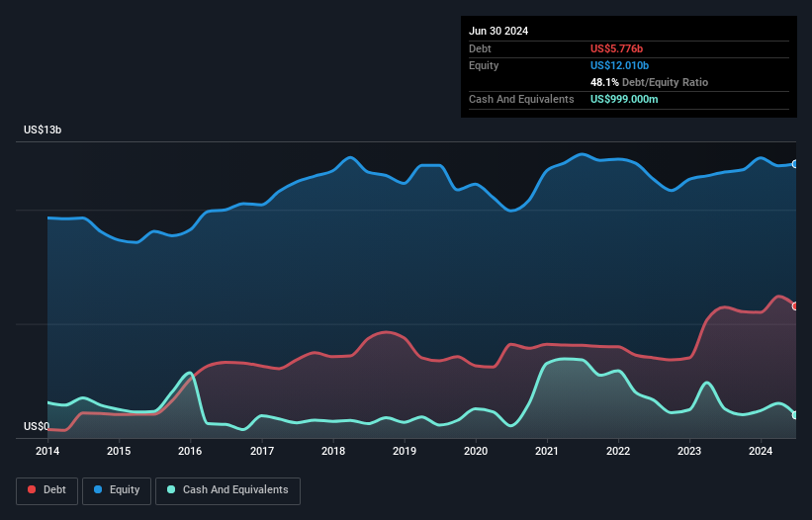Select the Equity endpoint marker on chart

click(795, 164)
